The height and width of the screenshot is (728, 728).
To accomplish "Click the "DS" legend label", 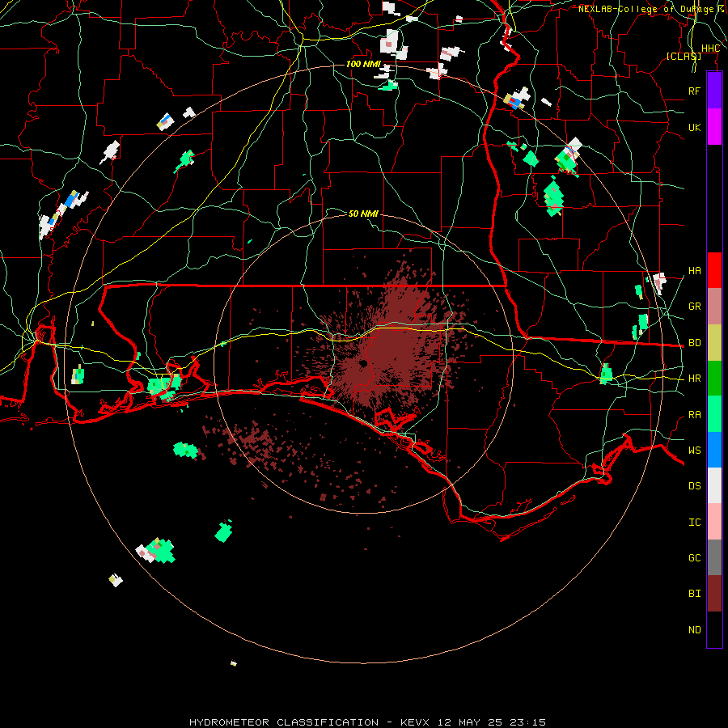I will [694, 486].
